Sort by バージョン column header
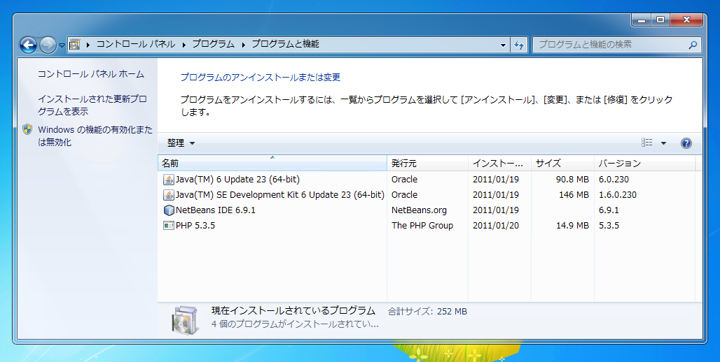 pos(645,163)
